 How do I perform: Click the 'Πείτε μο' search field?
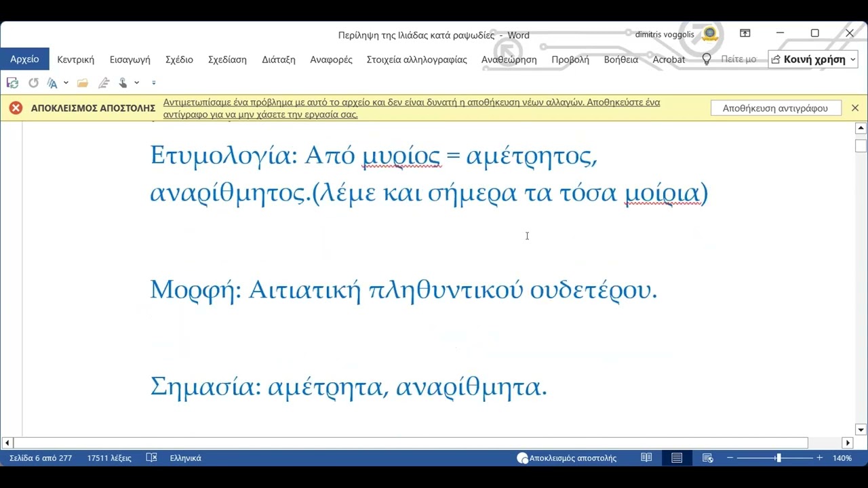(x=738, y=60)
